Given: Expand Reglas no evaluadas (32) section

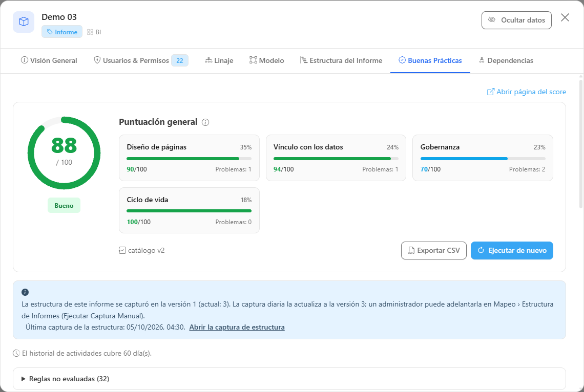Looking at the screenshot, I should (x=289, y=379).
